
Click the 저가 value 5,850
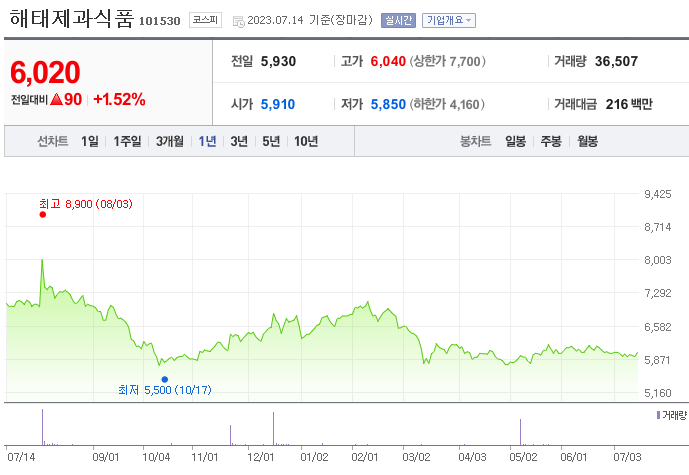pyautogui.click(x=388, y=104)
